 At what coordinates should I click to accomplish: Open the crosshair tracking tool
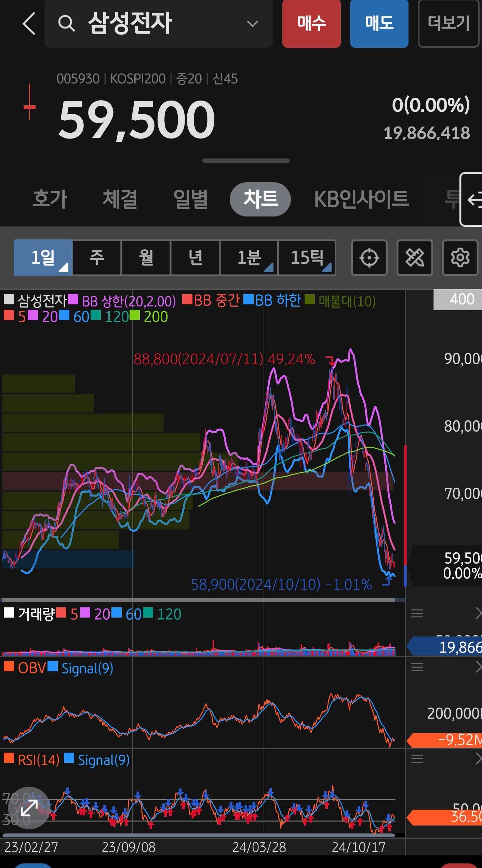tap(369, 258)
